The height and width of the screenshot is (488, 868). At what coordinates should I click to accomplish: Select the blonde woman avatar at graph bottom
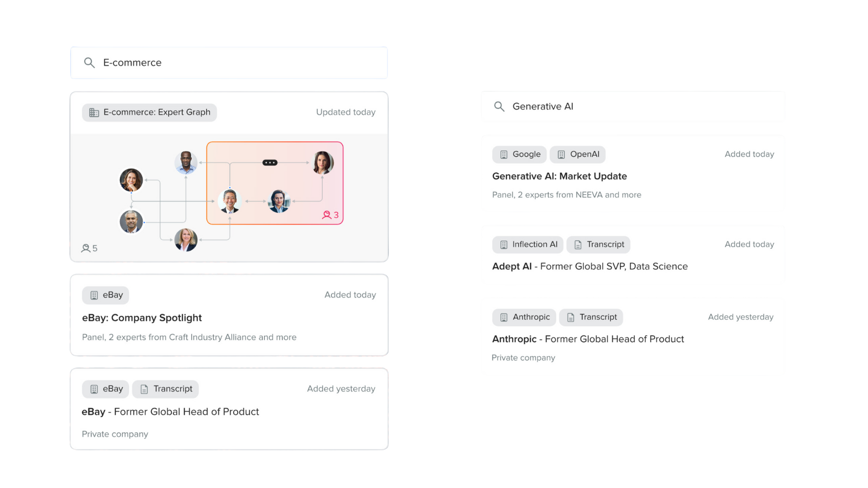pos(186,239)
